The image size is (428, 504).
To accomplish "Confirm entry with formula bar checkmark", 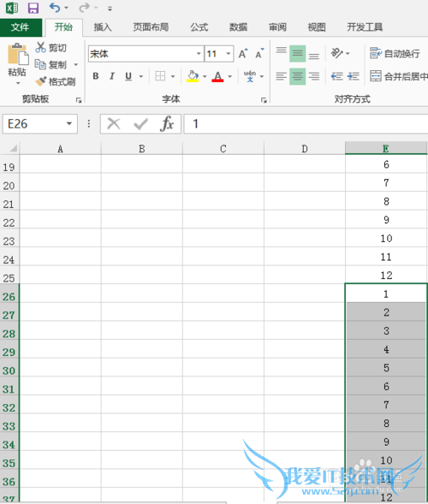I will [x=140, y=124].
